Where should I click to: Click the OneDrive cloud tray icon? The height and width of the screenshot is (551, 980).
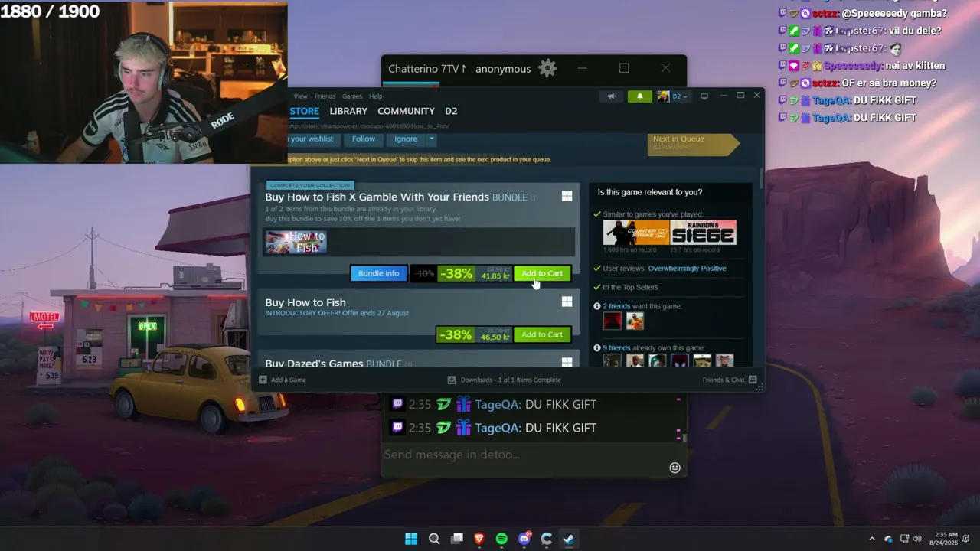888,539
